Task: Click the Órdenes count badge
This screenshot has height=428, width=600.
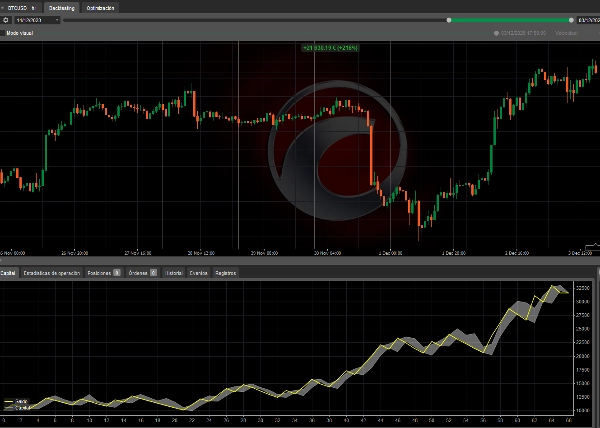Action: click(x=153, y=272)
